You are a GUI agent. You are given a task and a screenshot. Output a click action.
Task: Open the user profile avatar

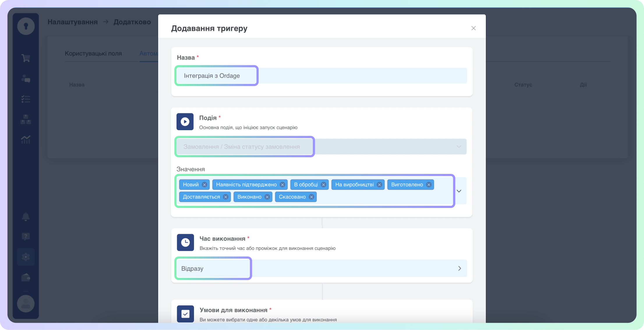click(x=26, y=303)
